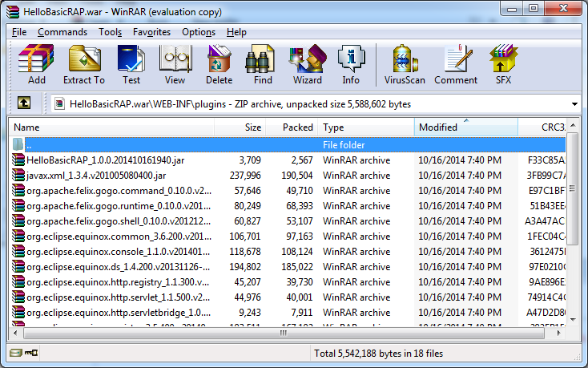
Task: Sort by the Type column header
Action: 366,127
